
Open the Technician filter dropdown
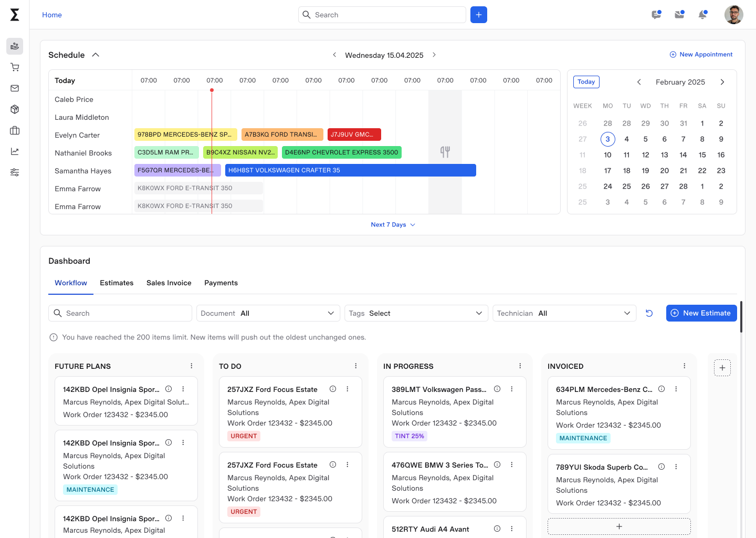[564, 313]
